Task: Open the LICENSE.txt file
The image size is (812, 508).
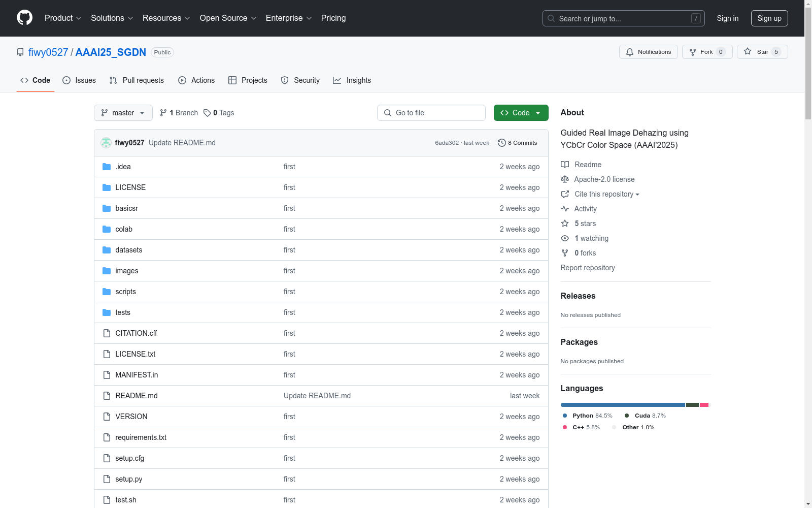Action: 136,354
